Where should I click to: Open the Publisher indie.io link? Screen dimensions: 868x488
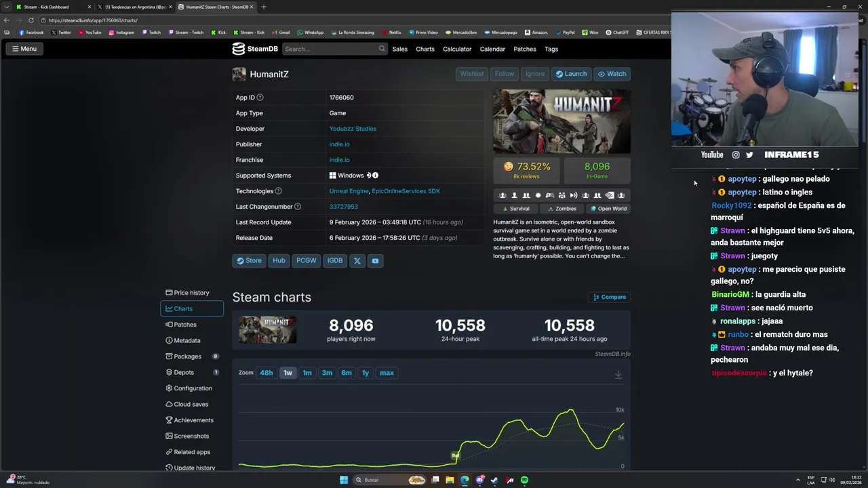click(x=339, y=144)
